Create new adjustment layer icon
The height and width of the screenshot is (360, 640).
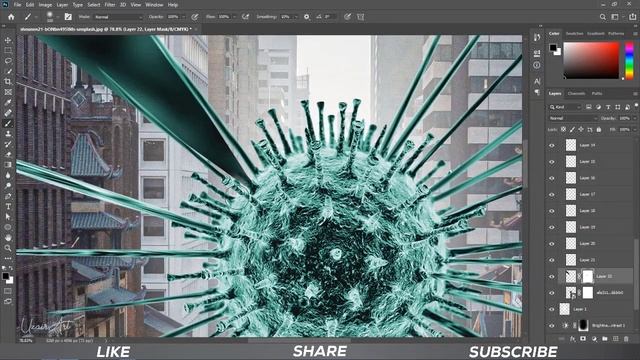coord(594,339)
